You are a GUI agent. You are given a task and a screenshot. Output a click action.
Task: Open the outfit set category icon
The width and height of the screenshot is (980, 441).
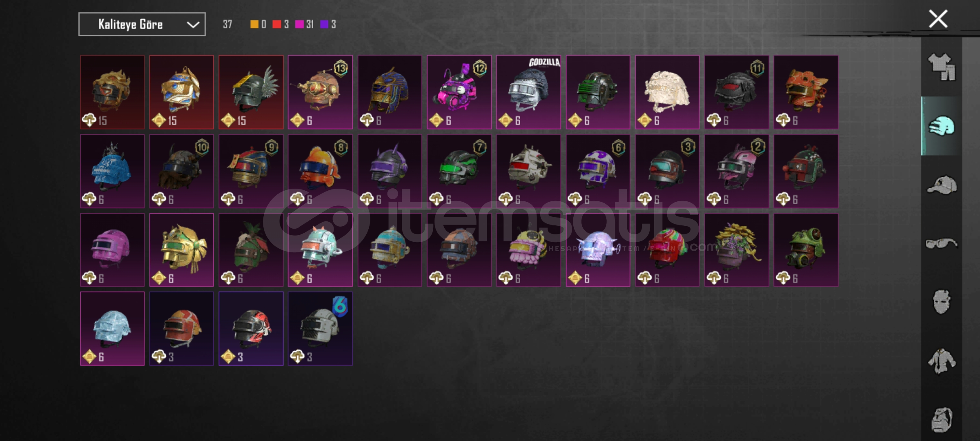pos(942,67)
